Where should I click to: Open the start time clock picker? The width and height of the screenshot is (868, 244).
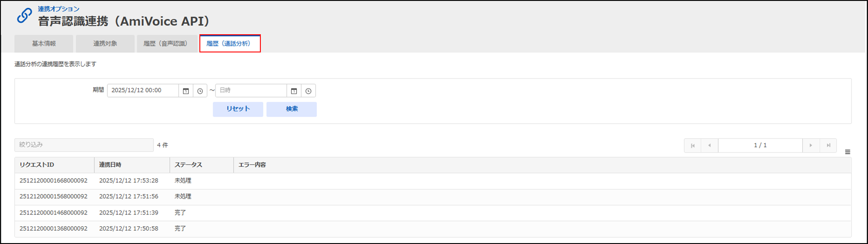[200, 91]
